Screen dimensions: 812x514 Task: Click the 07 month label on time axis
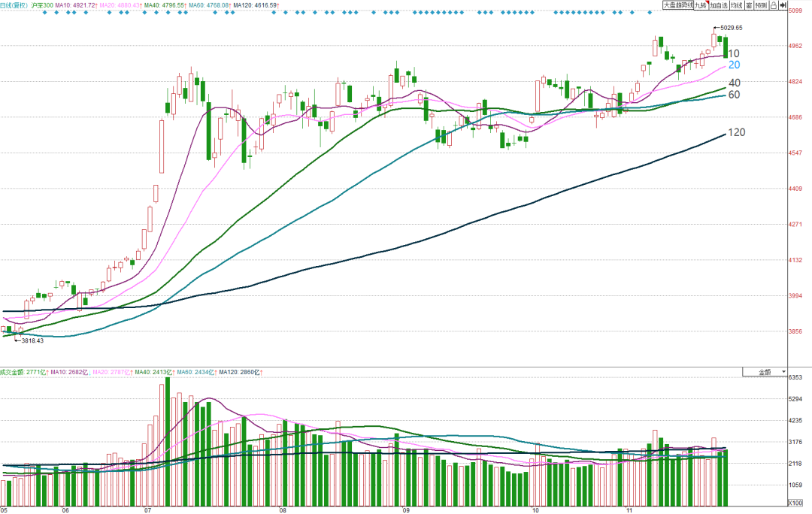point(147,510)
